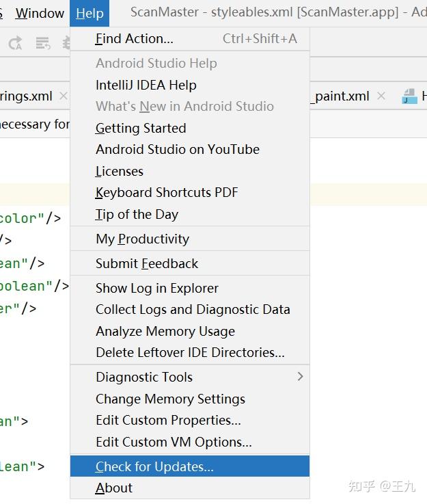Click the rerun icon in the toolbar
Image resolution: width=427 pixels, height=504 pixels.
[15, 43]
